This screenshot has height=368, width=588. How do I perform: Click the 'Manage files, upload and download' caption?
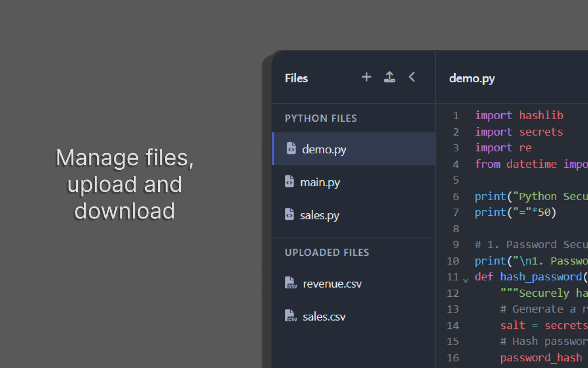coord(124,184)
